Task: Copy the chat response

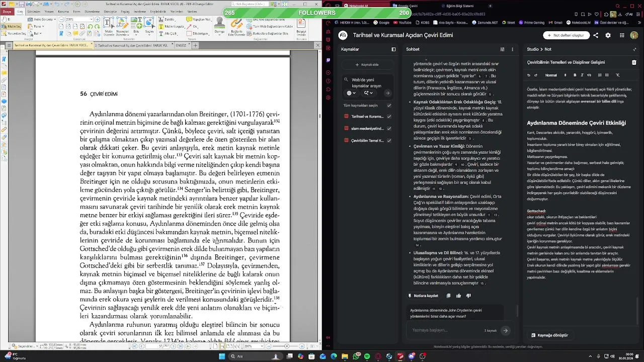Action: [448, 296]
